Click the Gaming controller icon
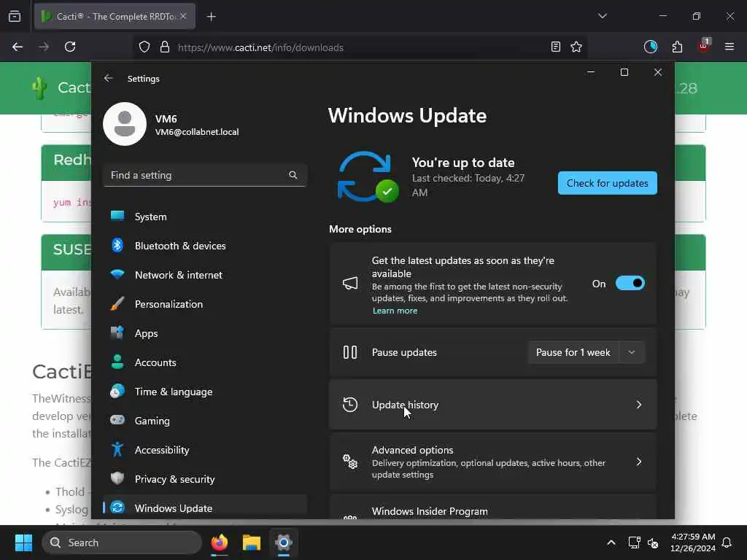This screenshot has width=747, height=560. (117, 421)
